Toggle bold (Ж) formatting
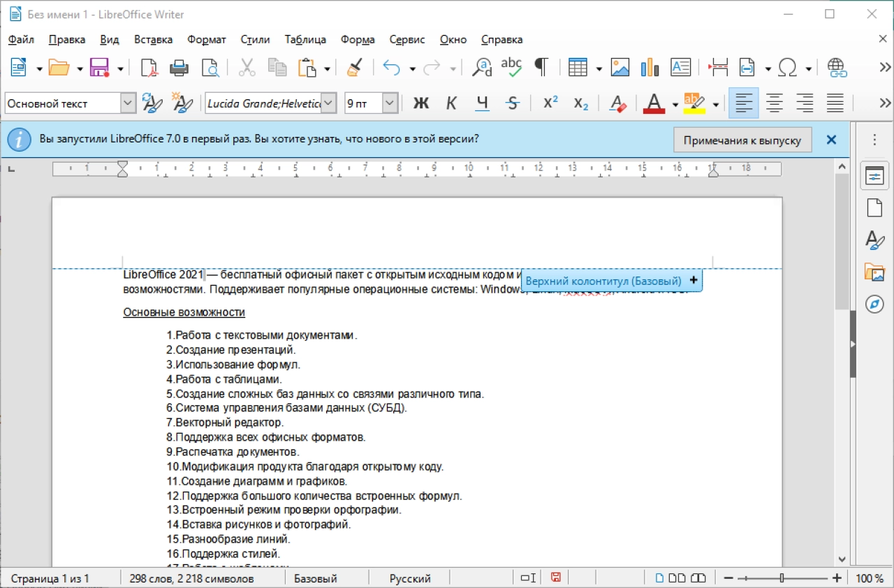The width and height of the screenshot is (894, 588). 421,103
